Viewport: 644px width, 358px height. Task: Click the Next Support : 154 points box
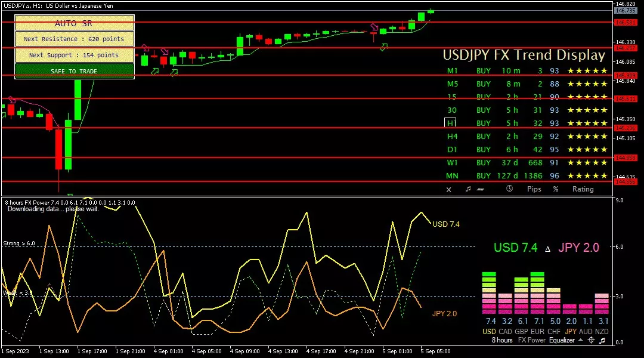pos(75,55)
